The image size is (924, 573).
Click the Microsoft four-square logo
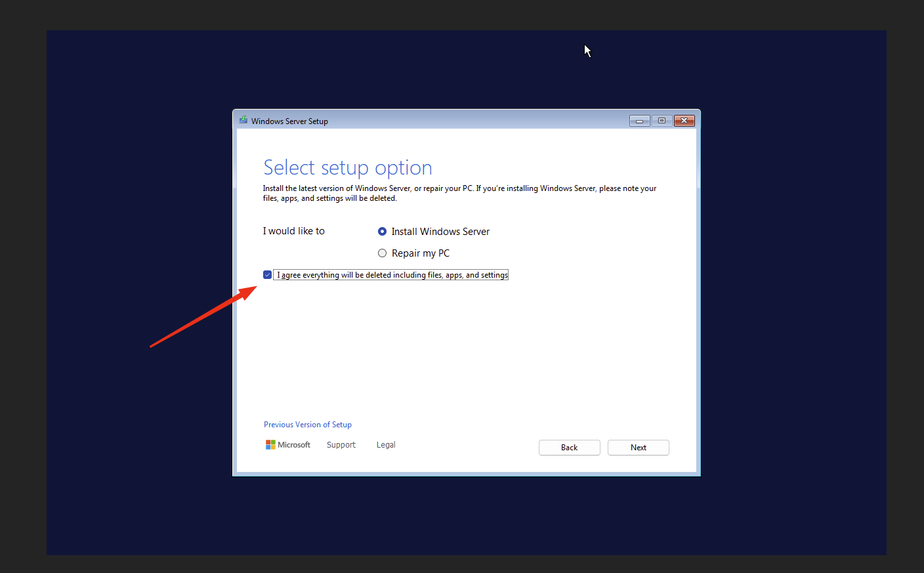click(271, 444)
